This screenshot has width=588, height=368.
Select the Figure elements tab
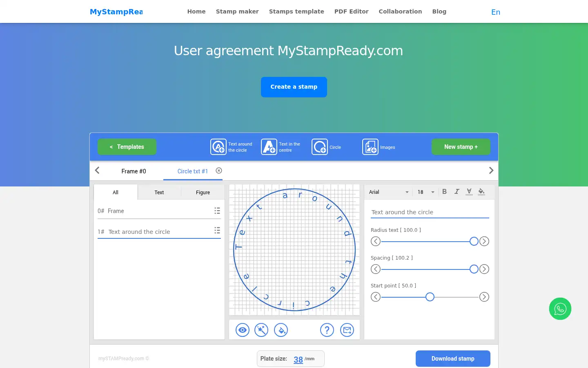(203, 192)
